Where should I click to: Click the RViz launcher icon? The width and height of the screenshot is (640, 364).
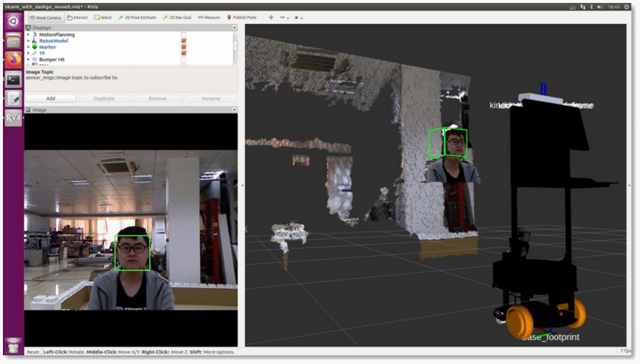(x=14, y=118)
